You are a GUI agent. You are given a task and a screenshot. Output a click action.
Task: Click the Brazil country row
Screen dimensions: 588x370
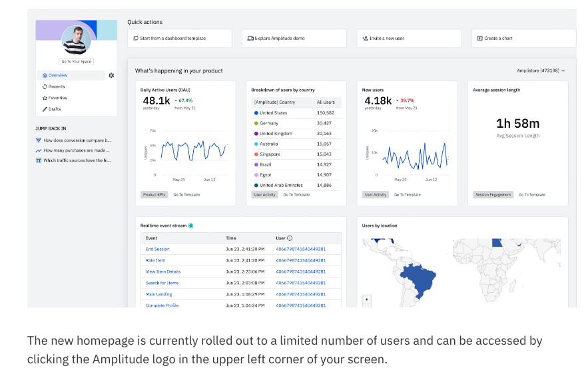tap(296, 164)
